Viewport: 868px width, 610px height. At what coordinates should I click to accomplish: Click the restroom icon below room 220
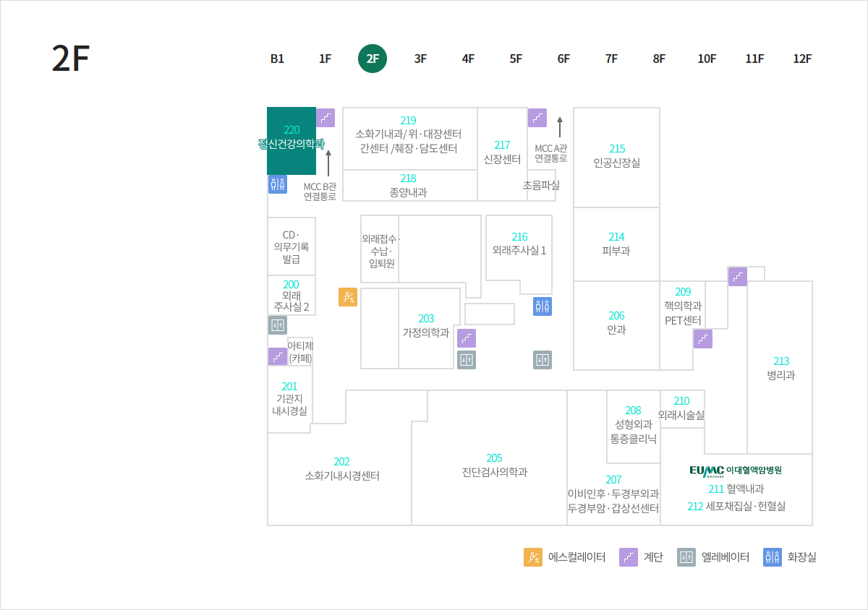(x=278, y=184)
